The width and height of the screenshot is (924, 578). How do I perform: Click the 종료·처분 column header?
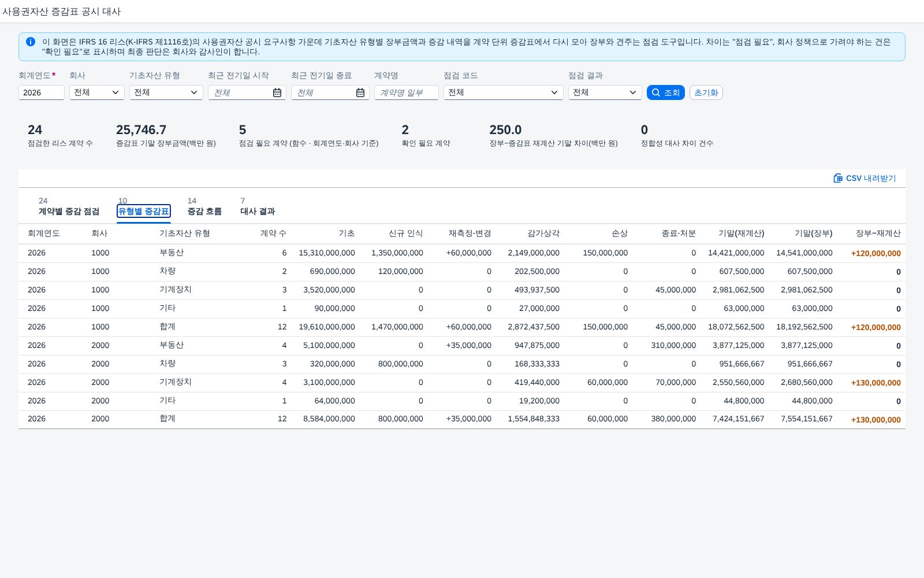(x=679, y=234)
